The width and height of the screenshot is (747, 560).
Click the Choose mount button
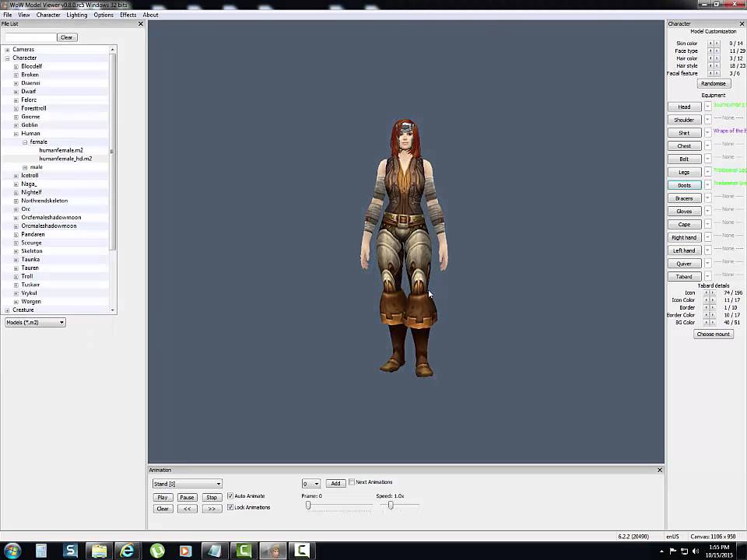714,334
